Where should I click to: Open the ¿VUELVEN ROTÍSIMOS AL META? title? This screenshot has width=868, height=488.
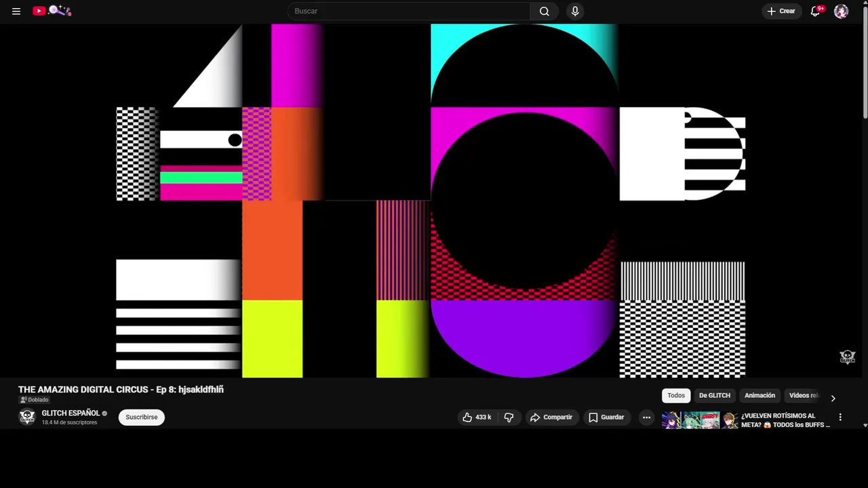785,420
